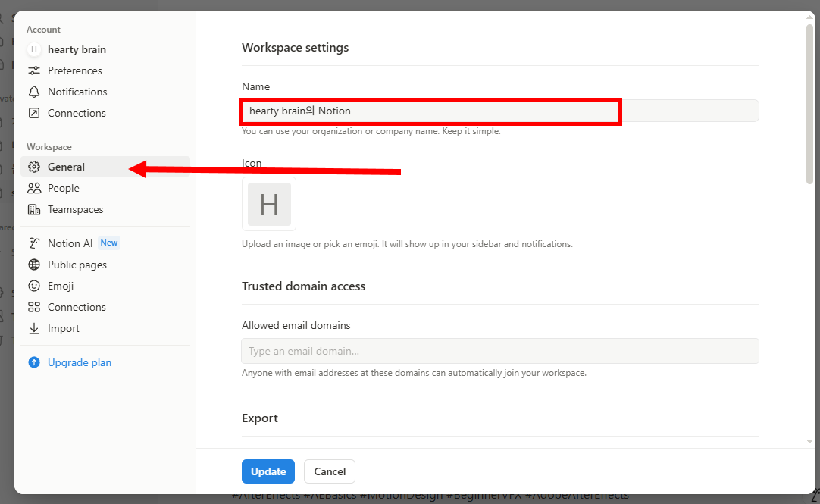
Task: Click the workspace Connections grid icon
Action: [x=34, y=307]
